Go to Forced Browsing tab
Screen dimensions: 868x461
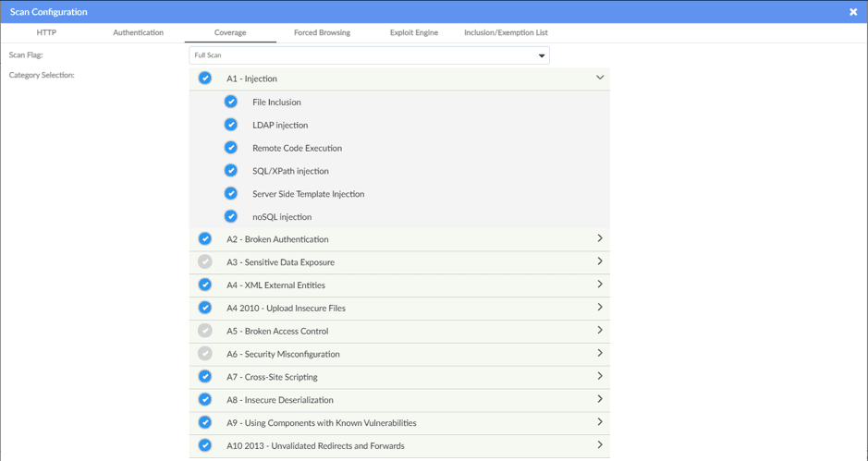pos(322,32)
